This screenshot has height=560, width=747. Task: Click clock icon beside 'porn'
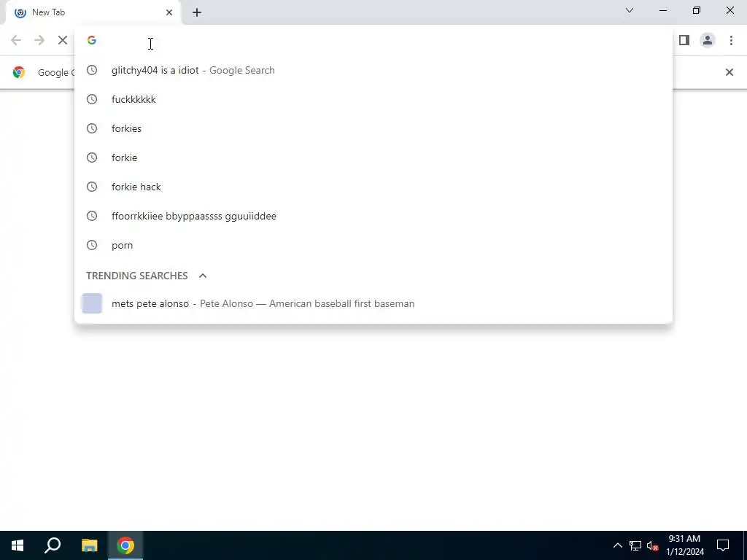pos(92,245)
